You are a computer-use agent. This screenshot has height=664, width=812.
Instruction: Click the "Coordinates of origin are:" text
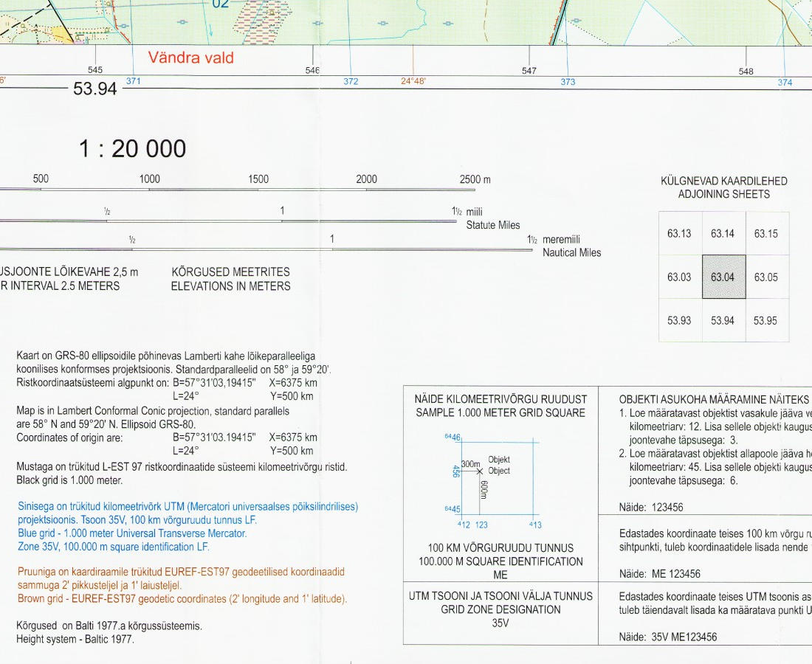pos(69,438)
